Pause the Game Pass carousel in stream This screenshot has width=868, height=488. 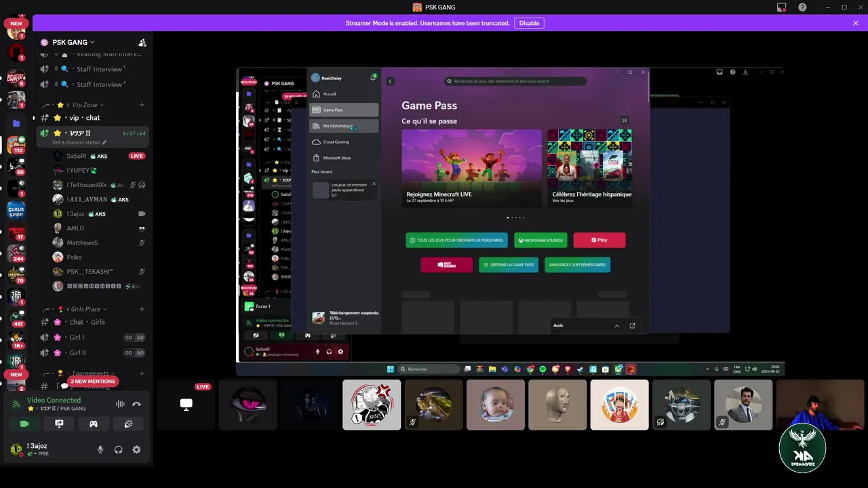tap(625, 120)
